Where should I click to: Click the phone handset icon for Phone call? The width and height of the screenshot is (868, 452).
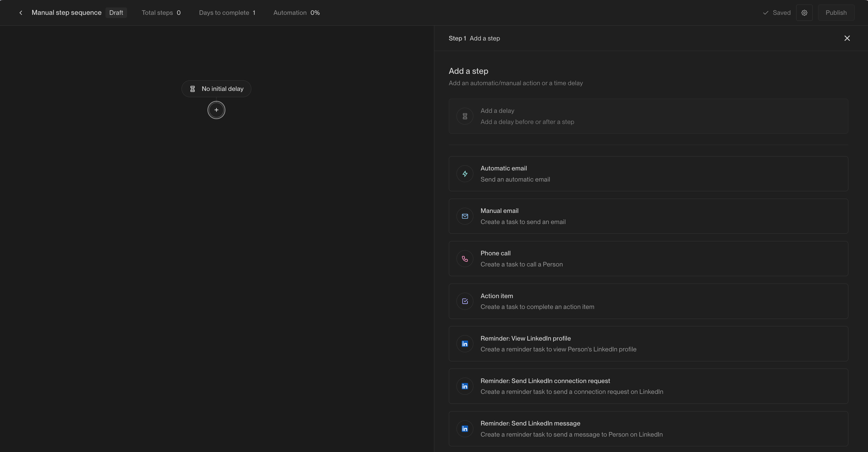point(465,259)
